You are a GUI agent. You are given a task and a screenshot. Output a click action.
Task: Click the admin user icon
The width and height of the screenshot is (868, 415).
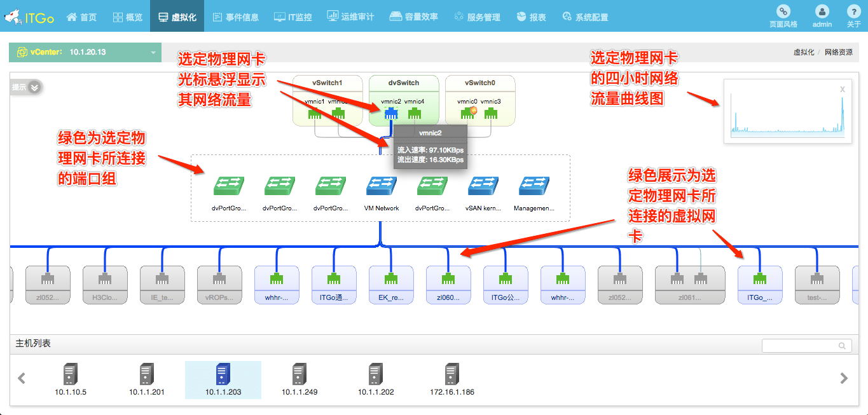pyautogui.click(x=822, y=13)
